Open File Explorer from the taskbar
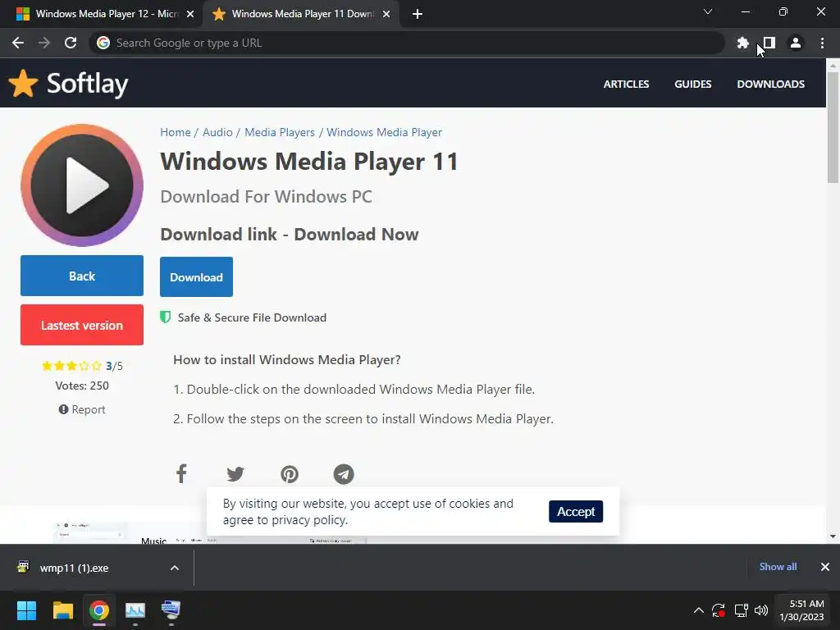Screen dimensions: 840x630 62,610
